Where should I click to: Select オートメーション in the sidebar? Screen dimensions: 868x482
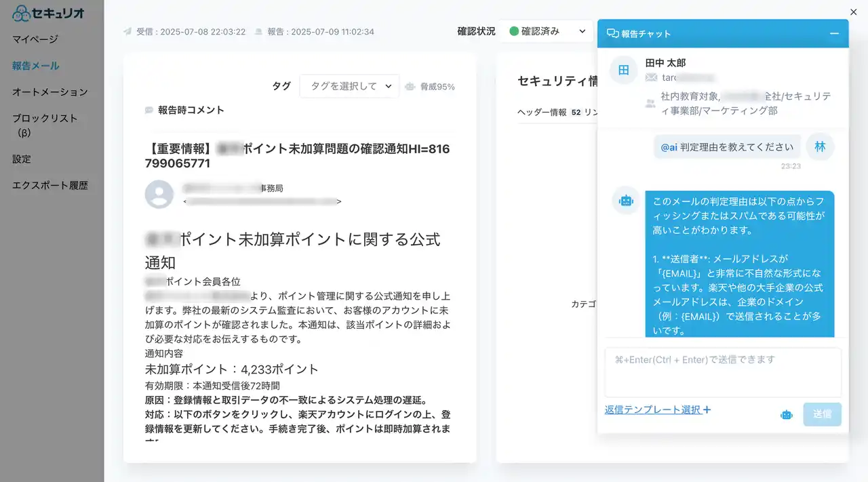(50, 92)
